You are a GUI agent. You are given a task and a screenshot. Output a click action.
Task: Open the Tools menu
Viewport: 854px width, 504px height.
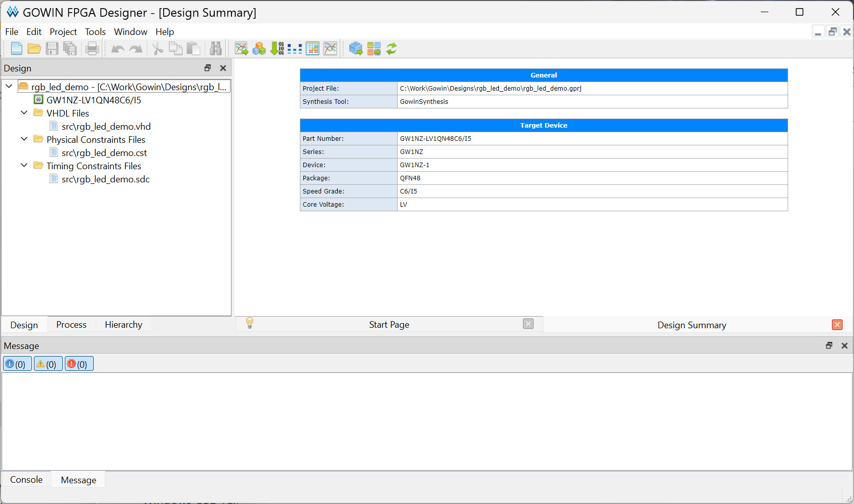95,32
